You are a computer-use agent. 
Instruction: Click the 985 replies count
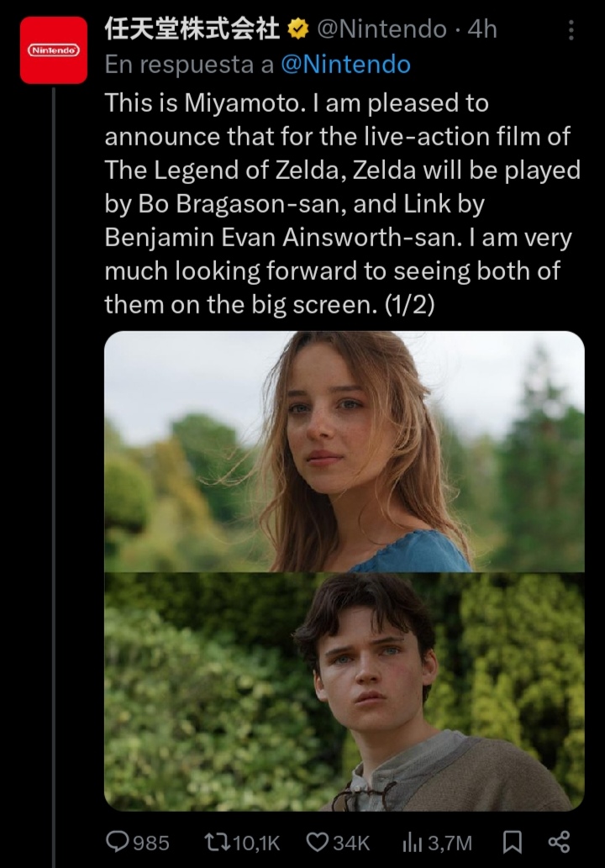(x=151, y=843)
